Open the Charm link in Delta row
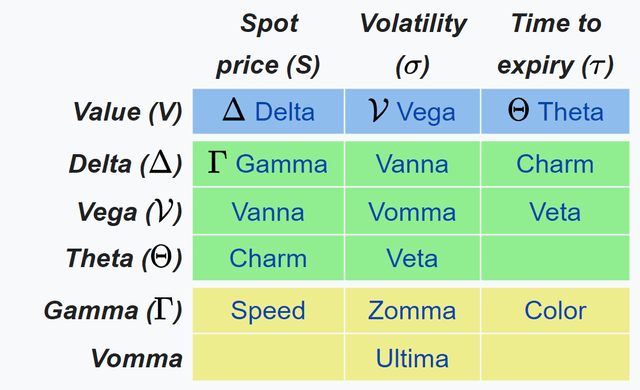The width and height of the screenshot is (640, 390). coord(555,164)
